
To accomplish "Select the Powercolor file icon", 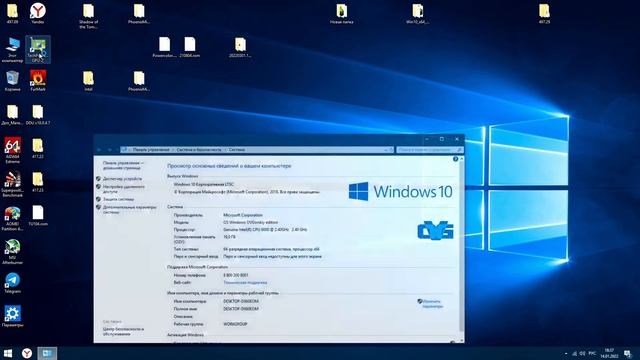I will click(x=164, y=47).
